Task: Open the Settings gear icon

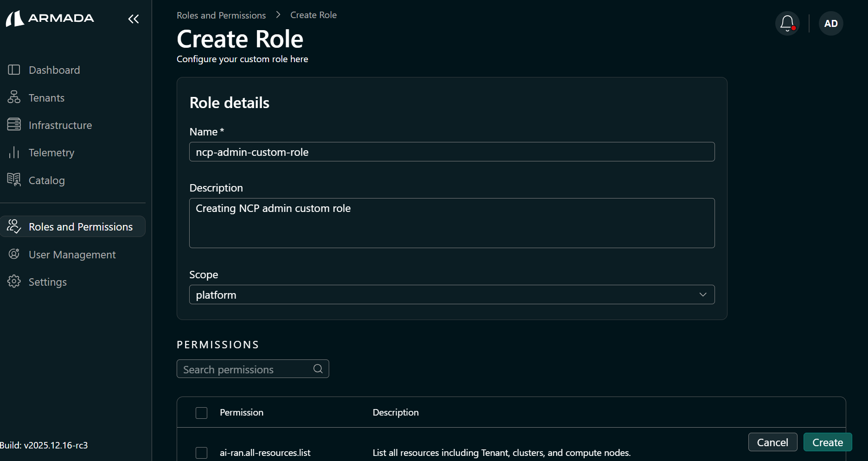Action: (x=14, y=282)
